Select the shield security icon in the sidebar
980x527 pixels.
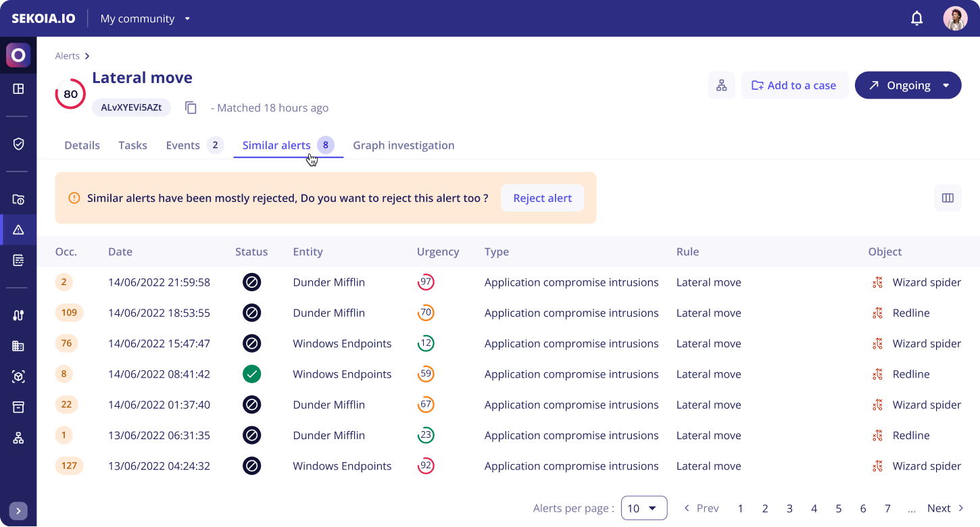coord(18,143)
